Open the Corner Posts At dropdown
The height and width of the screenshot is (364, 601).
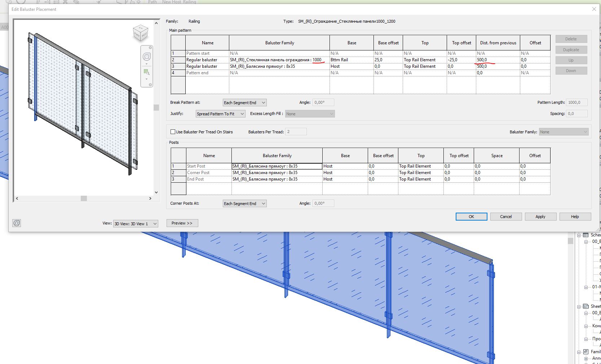[244, 204]
